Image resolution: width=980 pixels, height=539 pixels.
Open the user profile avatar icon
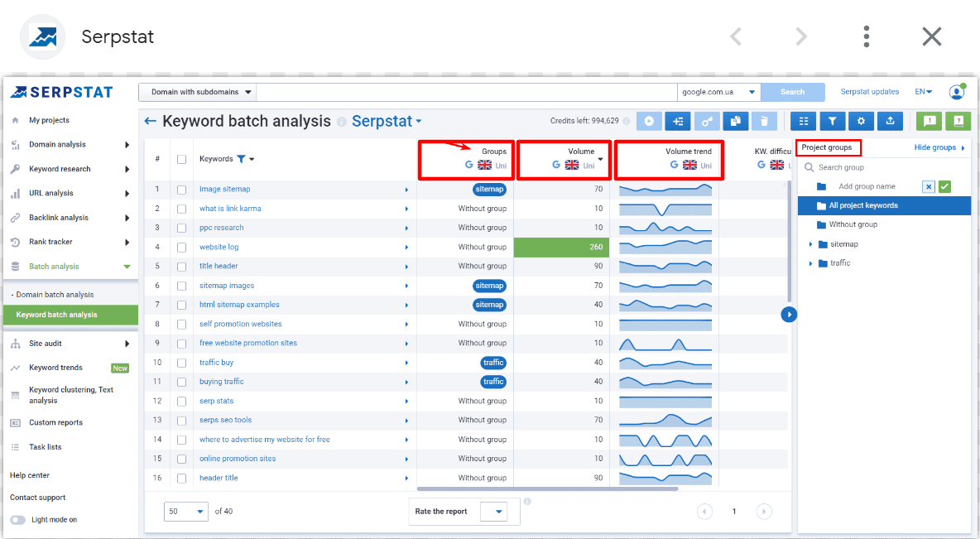click(957, 92)
